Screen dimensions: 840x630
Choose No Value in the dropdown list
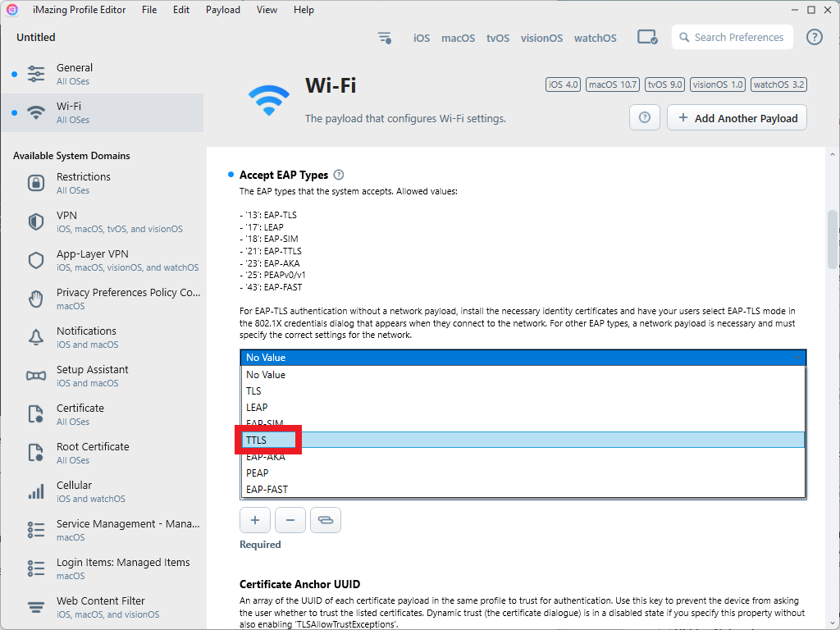(x=523, y=374)
